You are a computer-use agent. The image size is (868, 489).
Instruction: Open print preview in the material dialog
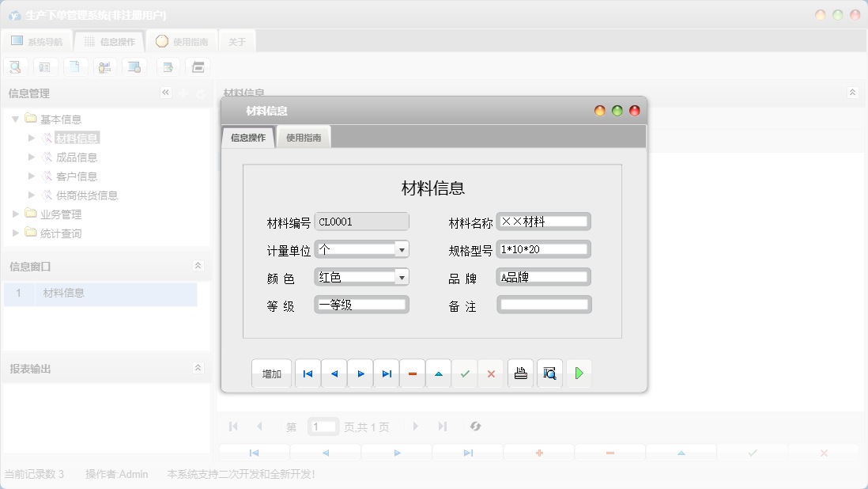pyautogui.click(x=549, y=373)
